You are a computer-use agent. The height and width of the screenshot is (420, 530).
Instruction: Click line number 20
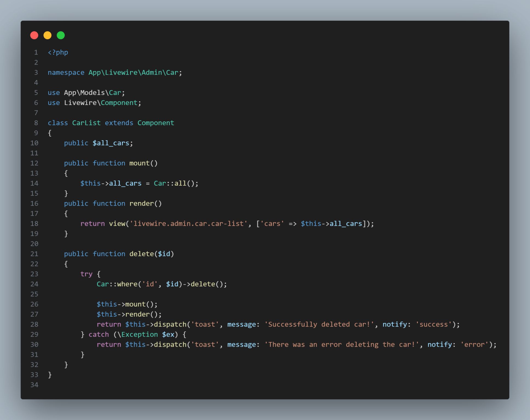pos(34,244)
